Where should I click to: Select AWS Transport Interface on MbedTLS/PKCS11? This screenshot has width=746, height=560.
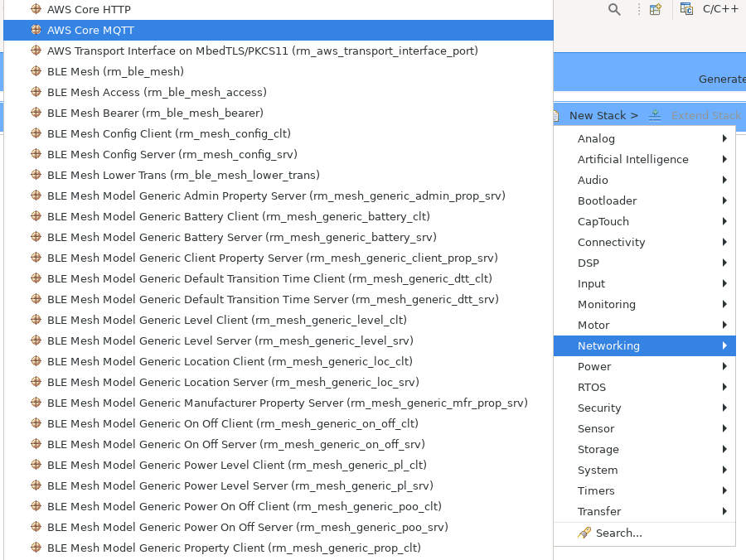[279, 51]
